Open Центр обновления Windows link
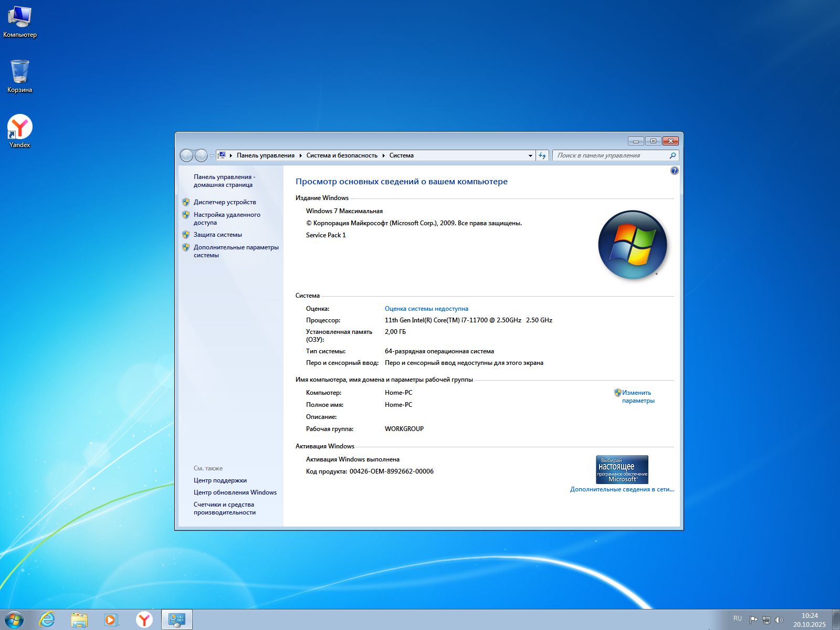The height and width of the screenshot is (630, 840). click(x=235, y=492)
